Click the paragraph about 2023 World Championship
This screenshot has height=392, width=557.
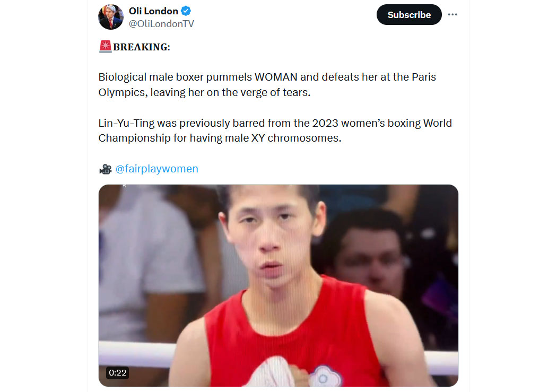[275, 130]
